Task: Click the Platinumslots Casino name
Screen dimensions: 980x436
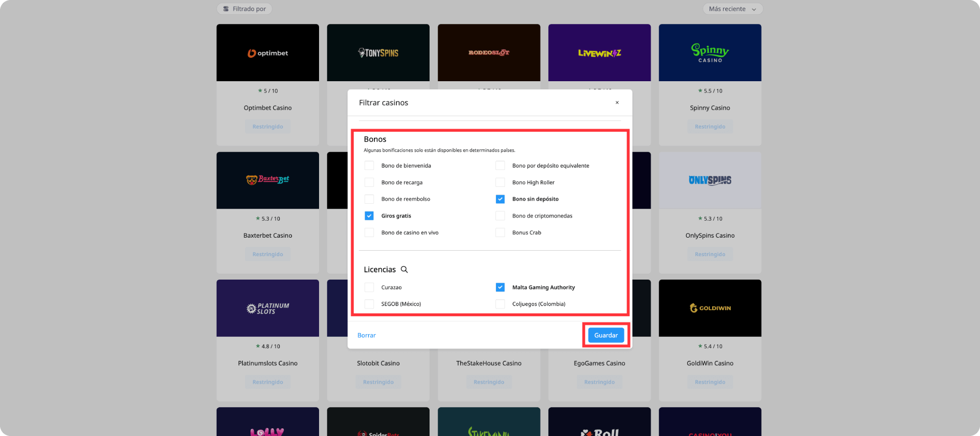Action: [x=268, y=364]
